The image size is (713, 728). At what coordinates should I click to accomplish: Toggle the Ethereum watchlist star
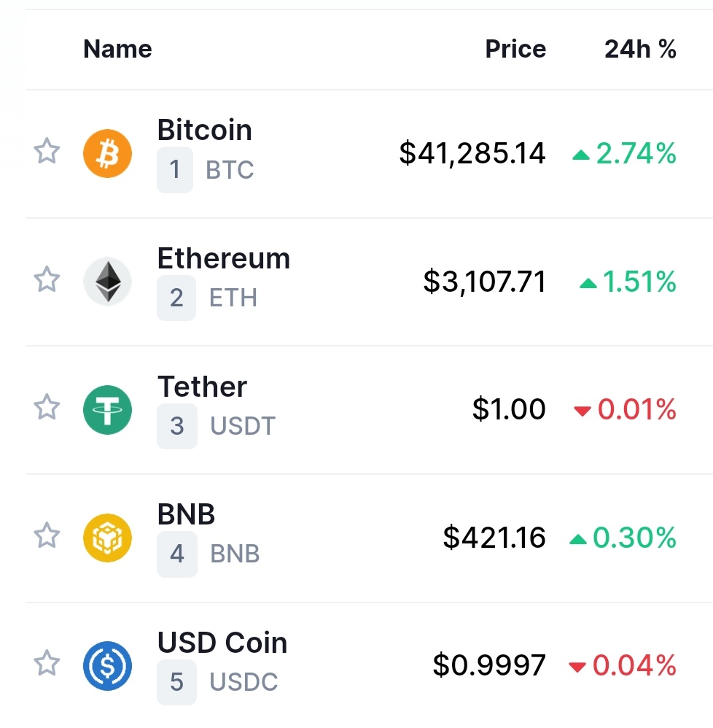(47, 279)
